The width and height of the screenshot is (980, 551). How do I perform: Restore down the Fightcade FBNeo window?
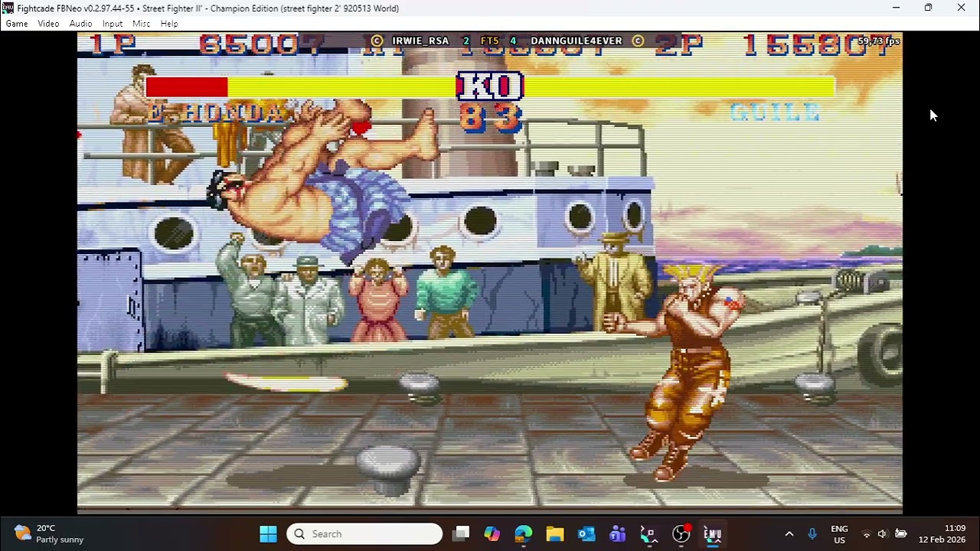(x=928, y=8)
